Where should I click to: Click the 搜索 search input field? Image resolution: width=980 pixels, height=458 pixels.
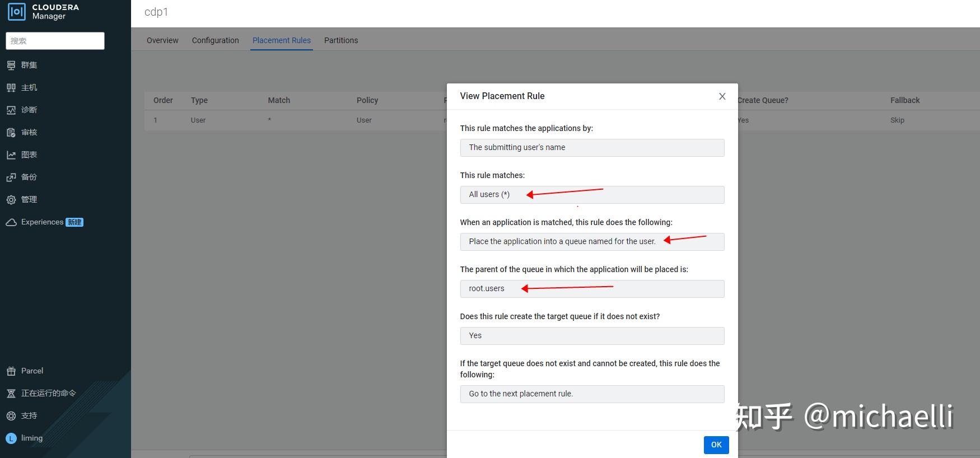click(x=55, y=41)
